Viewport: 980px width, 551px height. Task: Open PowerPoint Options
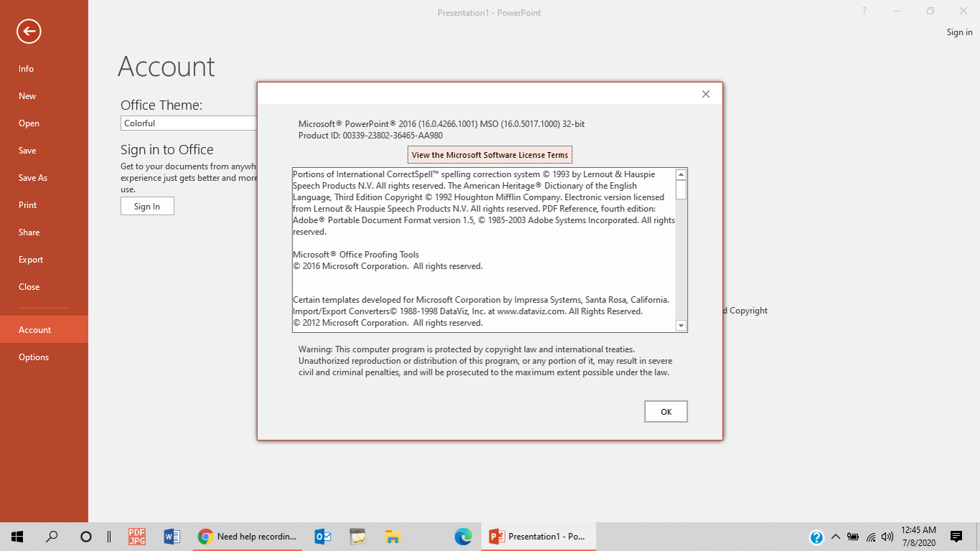pos(44,357)
